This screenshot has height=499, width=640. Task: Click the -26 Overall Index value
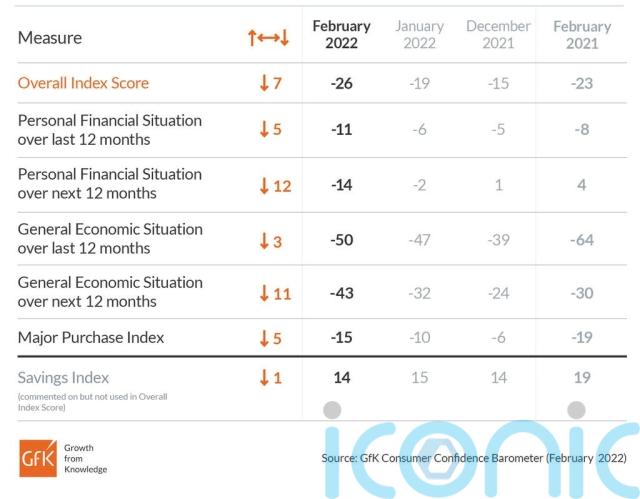342,83
